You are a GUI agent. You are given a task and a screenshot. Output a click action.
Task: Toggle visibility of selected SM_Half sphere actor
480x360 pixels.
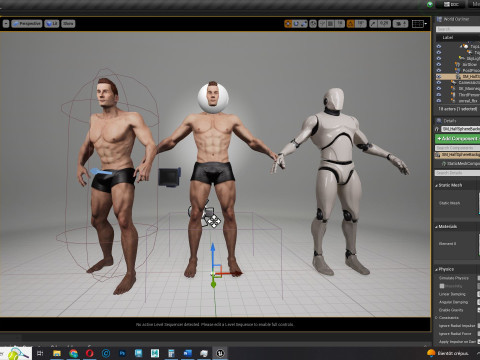(439, 76)
